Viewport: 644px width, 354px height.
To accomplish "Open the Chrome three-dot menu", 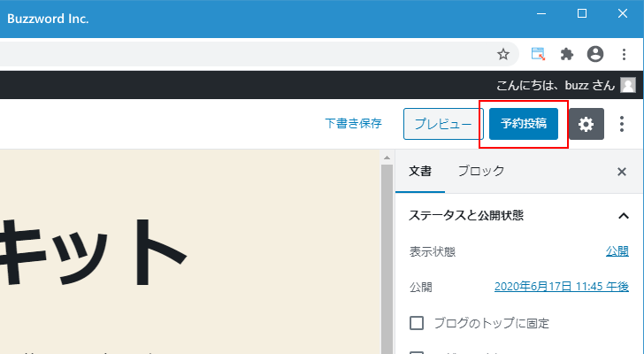I will coord(624,54).
